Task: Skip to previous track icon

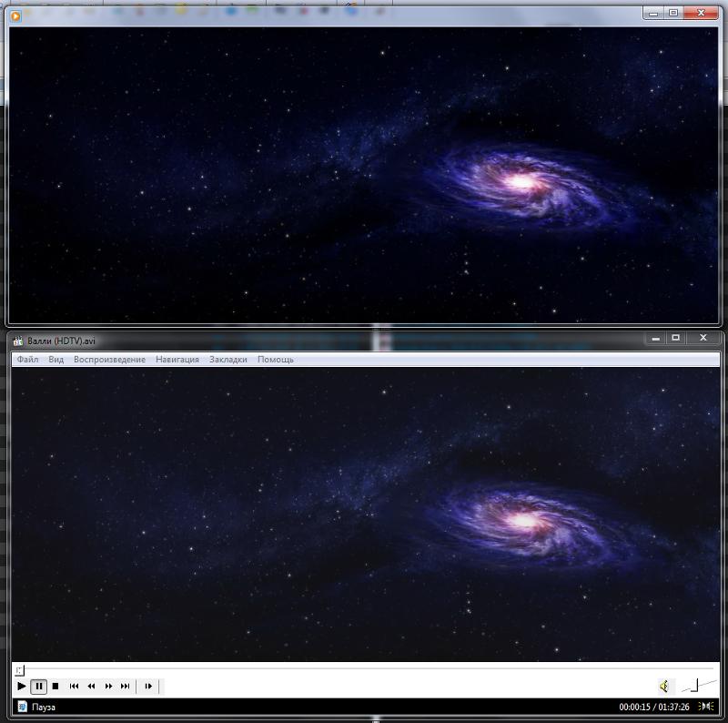Action: [75, 687]
